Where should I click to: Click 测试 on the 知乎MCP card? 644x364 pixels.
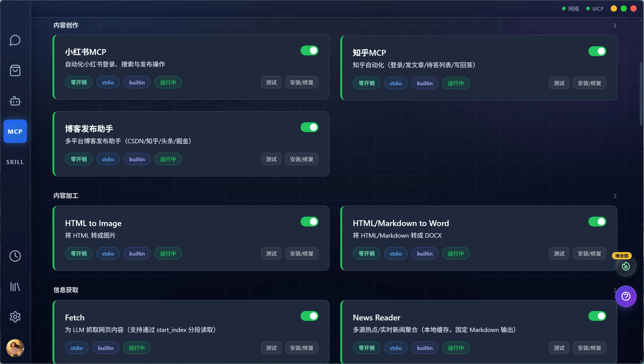(x=559, y=83)
